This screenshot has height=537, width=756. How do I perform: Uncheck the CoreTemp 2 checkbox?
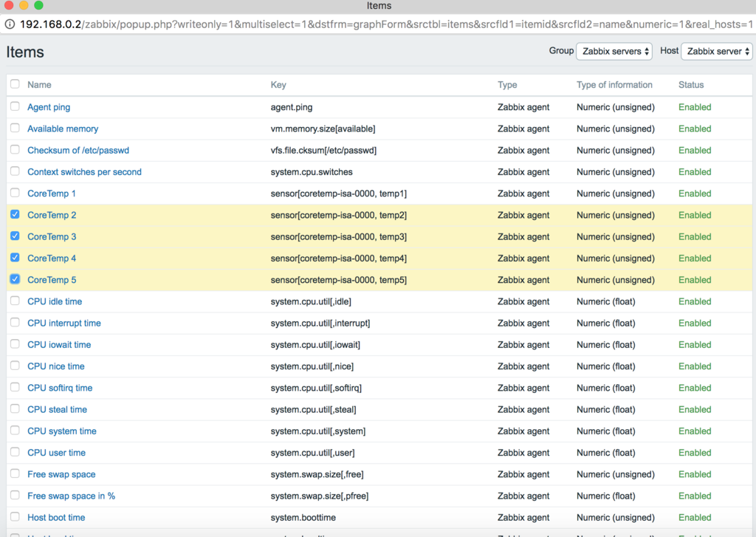[x=15, y=214]
